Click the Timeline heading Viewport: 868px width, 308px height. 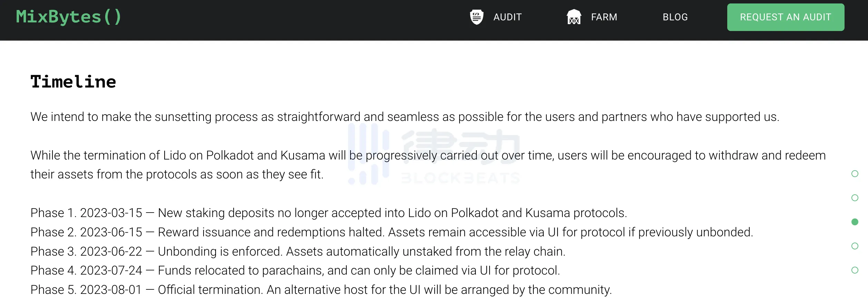pos(73,82)
